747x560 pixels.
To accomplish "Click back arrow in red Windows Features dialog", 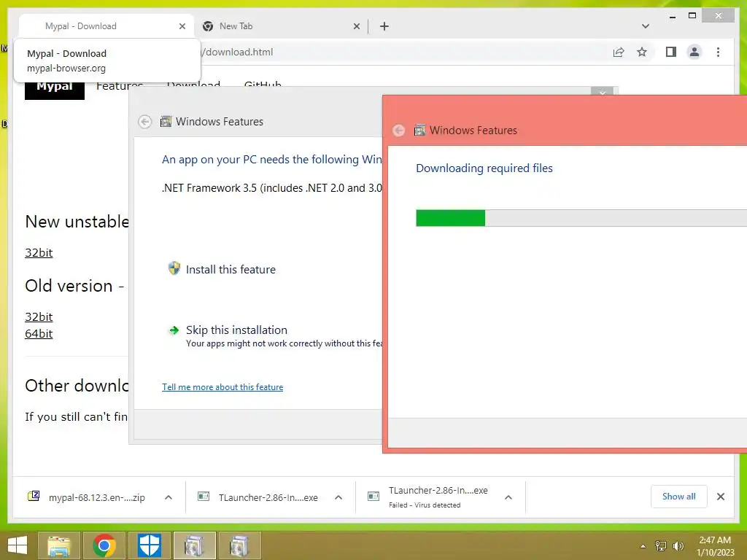I will tap(399, 131).
